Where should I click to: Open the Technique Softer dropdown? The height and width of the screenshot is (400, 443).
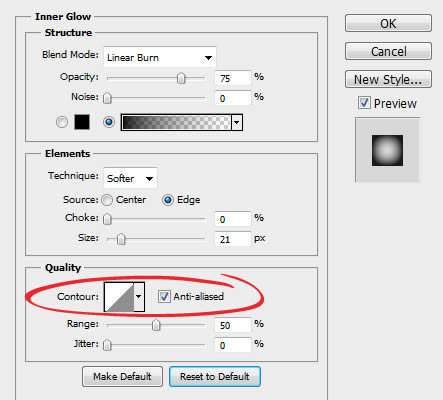pos(130,178)
